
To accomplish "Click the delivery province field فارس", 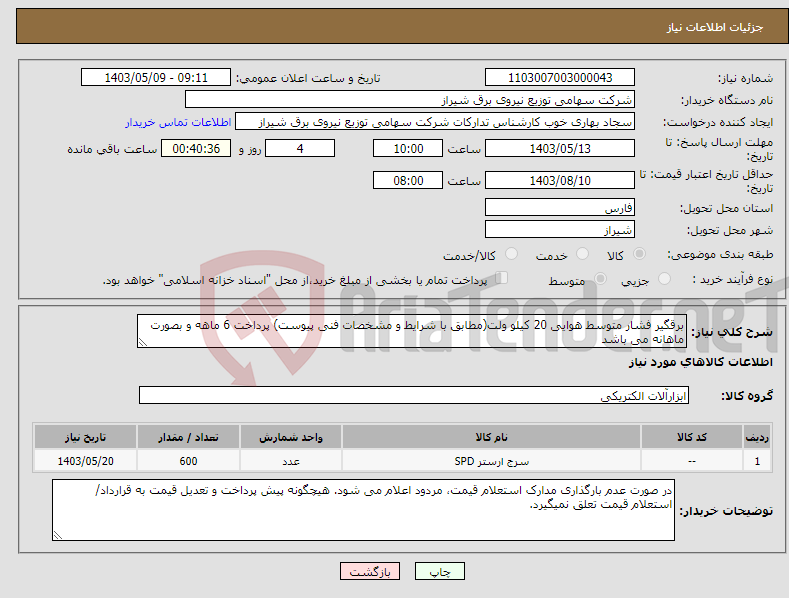I will tap(560, 207).
